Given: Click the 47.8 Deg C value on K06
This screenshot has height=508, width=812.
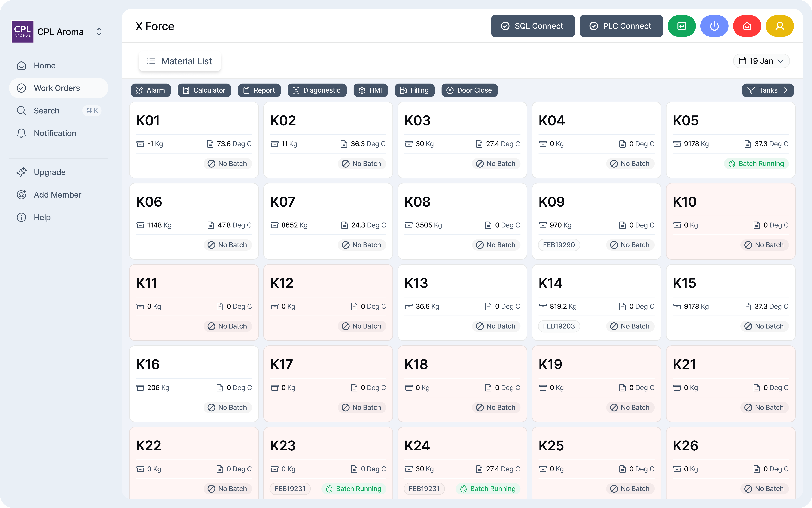Looking at the screenshot, I should [235, 225].
